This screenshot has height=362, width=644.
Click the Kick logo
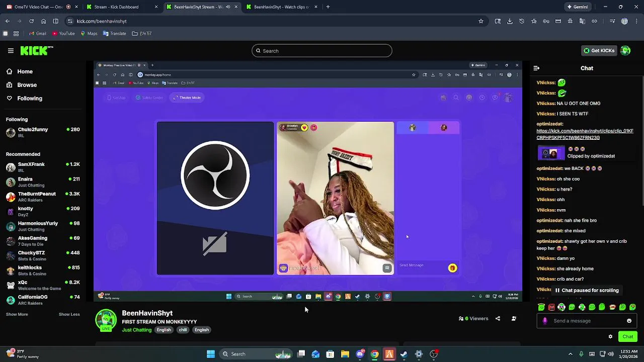pos(37,51)
